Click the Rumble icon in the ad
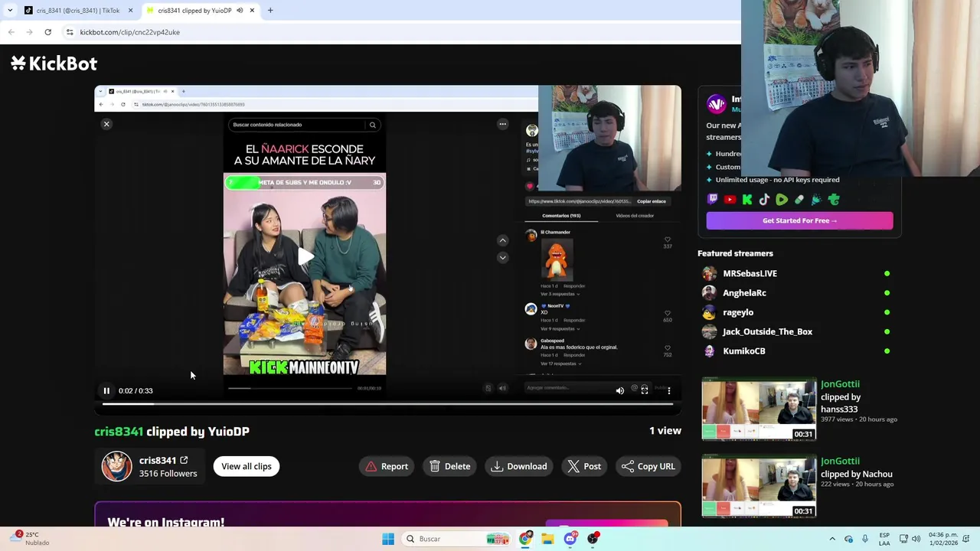Viewport: 980px width, 551px height. click(782, 200)
